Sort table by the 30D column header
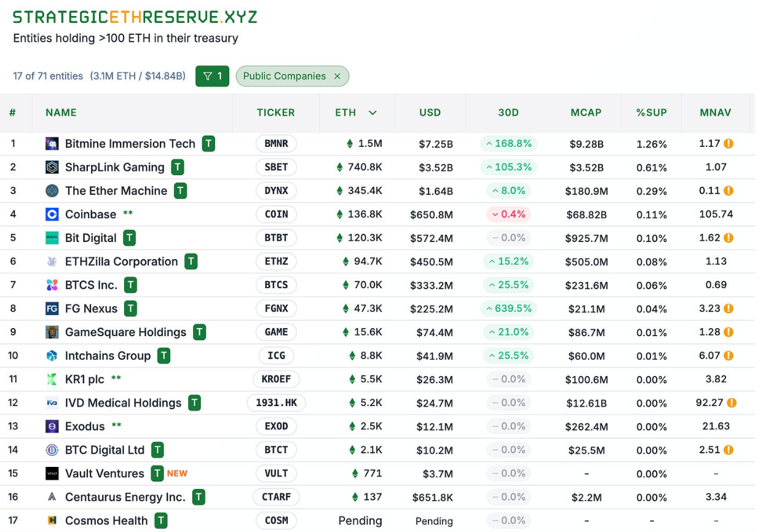 [x=508, y=112]
